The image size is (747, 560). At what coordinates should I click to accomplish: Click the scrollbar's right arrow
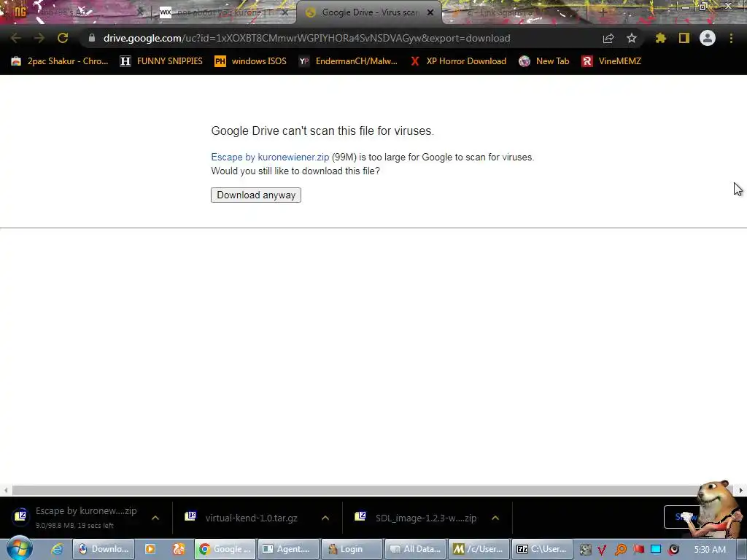coord(741,490)
